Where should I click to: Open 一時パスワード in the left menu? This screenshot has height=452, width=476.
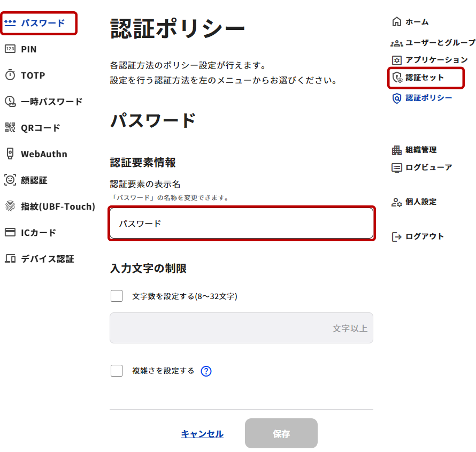coord(51,102)
